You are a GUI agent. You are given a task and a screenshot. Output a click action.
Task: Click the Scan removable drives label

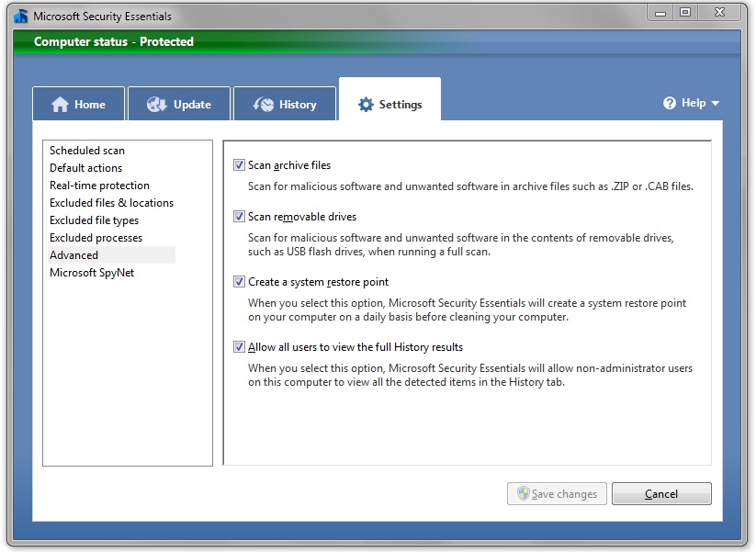302,217
